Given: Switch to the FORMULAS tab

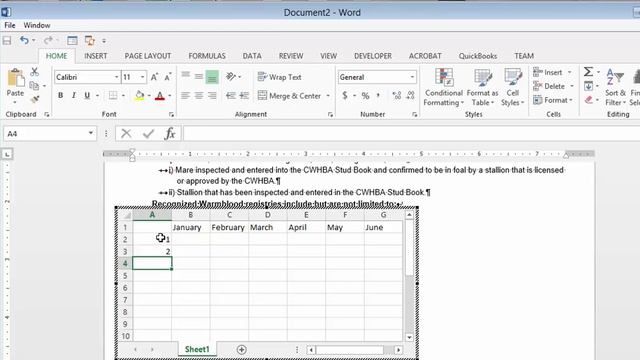Looking at the screenshot, I should click(x=207, y=56).
